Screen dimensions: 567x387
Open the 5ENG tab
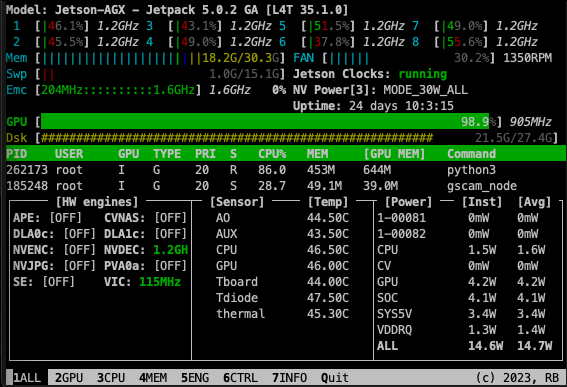click(195, 378)
